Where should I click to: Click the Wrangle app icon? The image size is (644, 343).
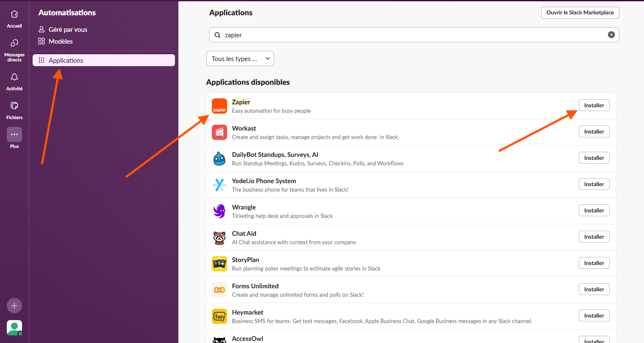[219, 211]
